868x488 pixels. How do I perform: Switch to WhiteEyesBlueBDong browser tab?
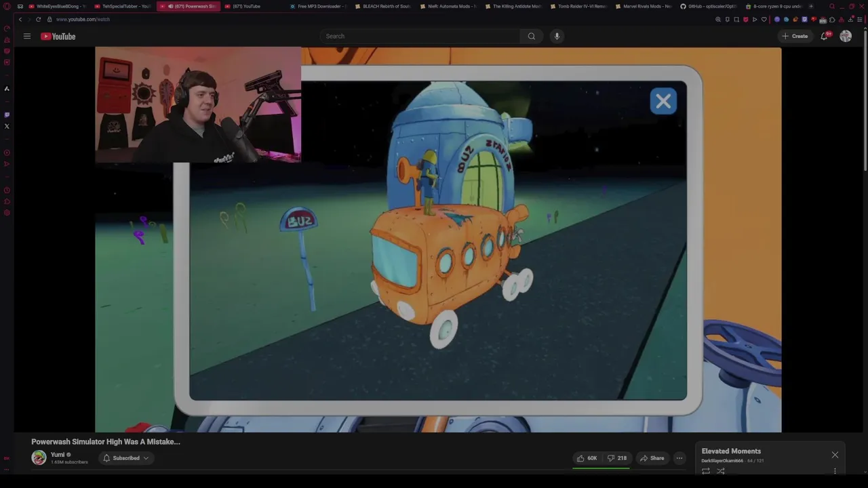57,6
